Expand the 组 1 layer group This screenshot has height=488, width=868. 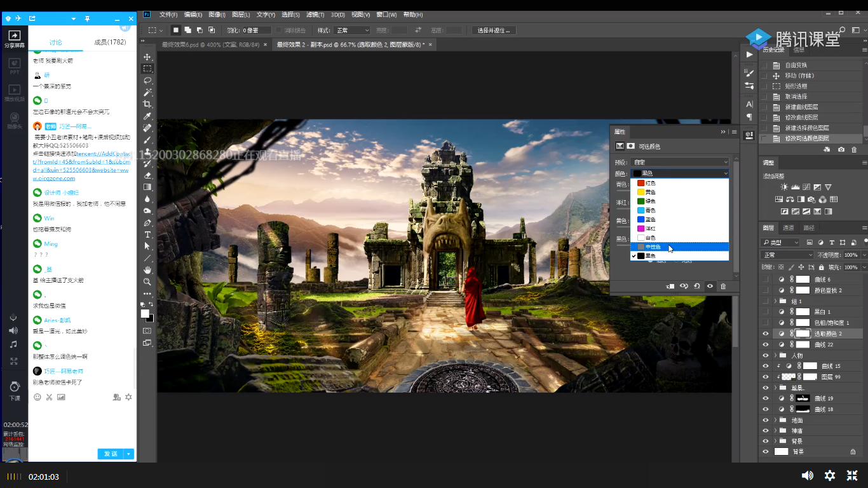tap(775, 301)
